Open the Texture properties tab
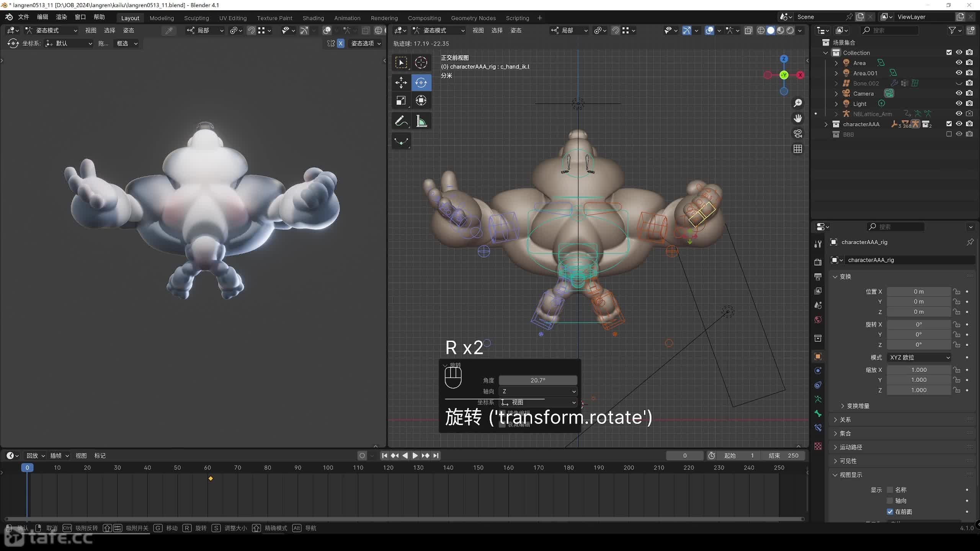Viewport: 980px width, 551px height. 818,446
